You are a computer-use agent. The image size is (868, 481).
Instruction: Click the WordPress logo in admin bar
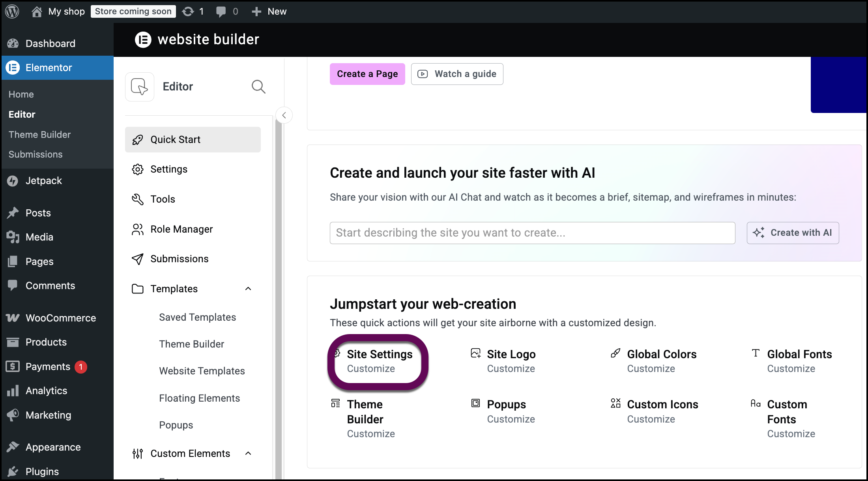click(x=12, y=11)
